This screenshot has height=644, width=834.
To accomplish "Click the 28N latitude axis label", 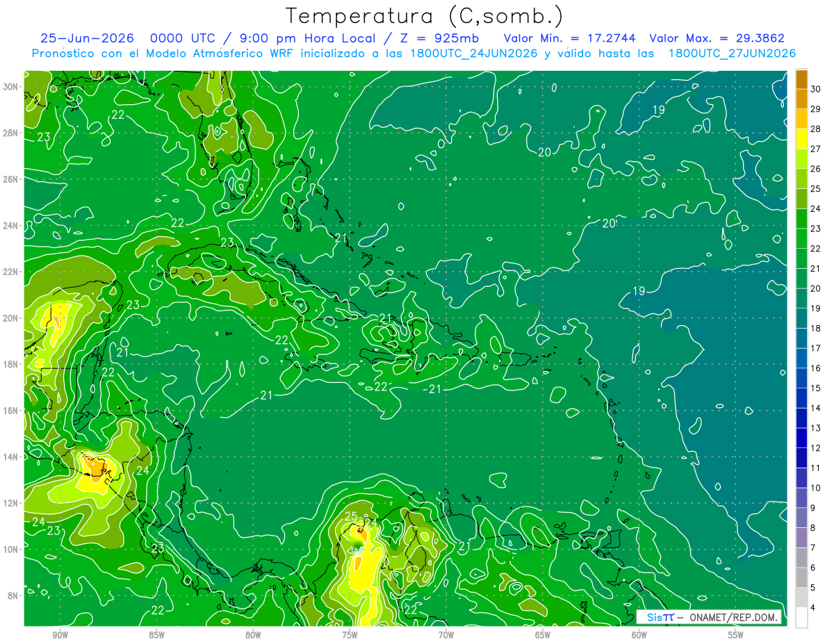I will point(10,133).
